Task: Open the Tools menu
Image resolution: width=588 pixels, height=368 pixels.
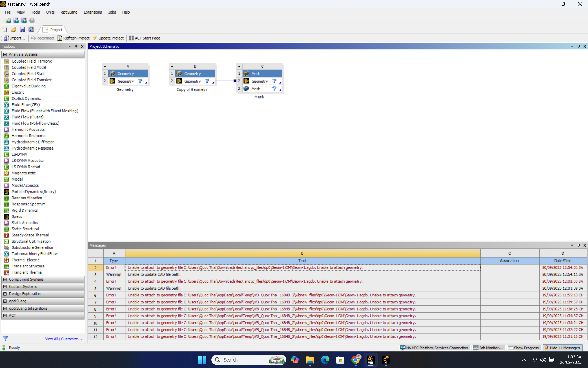Action: 35,12
